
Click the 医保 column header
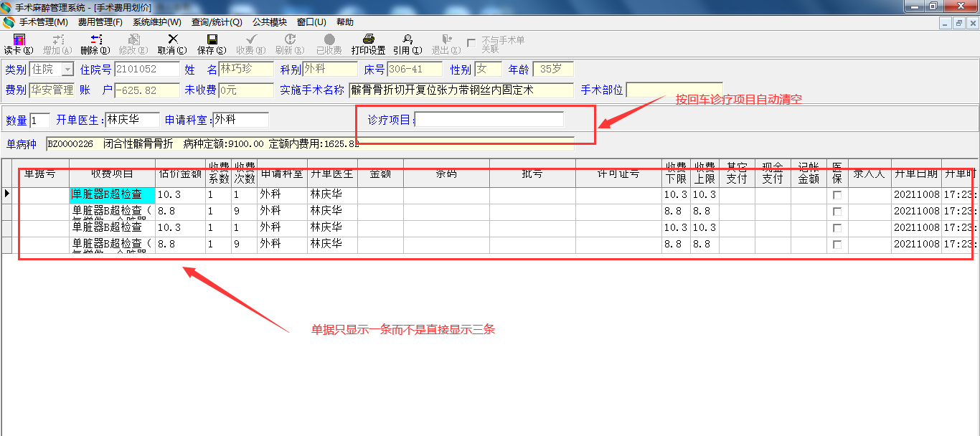[837, 173]
